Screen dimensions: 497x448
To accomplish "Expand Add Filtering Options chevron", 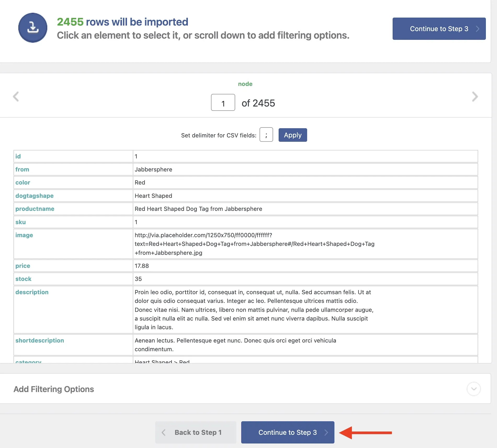I will click(x=473, y=389).
